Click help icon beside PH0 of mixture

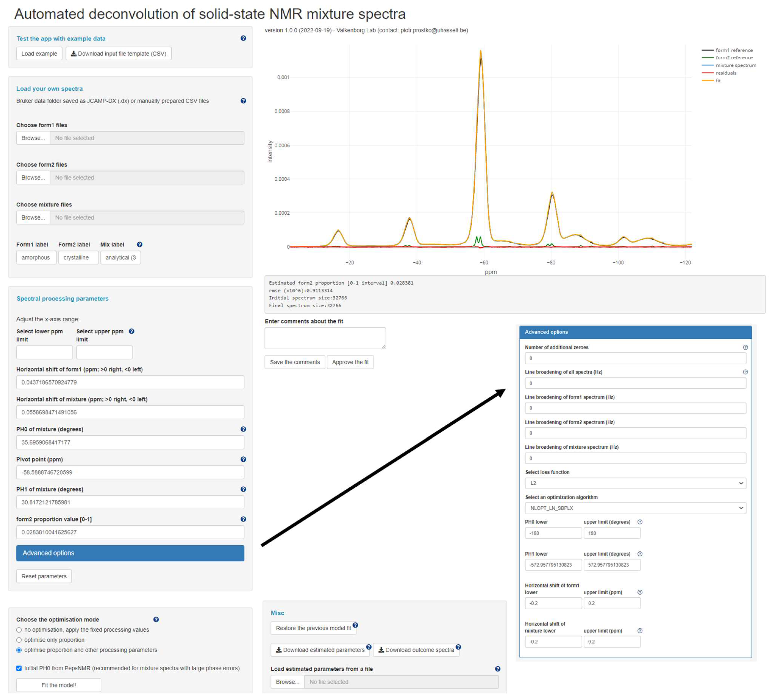click(x=243, y=429)
